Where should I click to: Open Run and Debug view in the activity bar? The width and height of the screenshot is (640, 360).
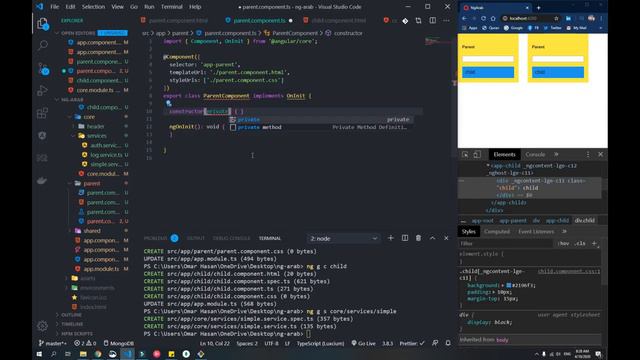(42, 90)
